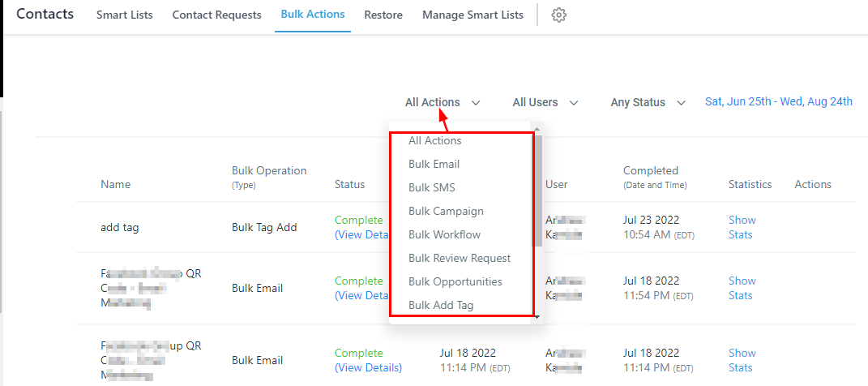Open the Manage Smart Lists tab

(x=472, y=15)
